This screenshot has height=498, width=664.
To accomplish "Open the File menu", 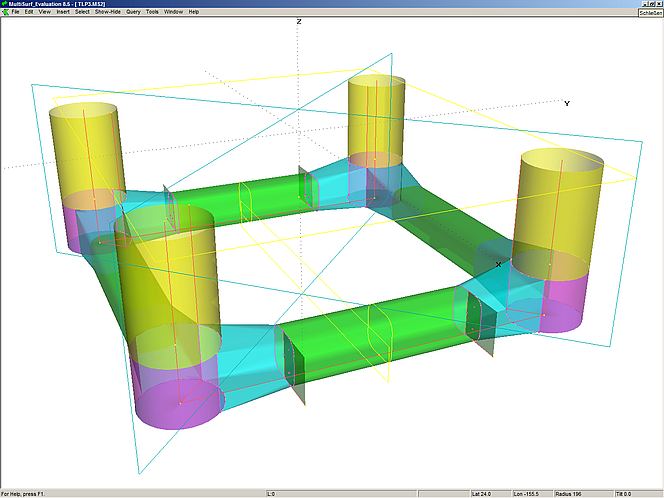I will [x=15, y=12].
